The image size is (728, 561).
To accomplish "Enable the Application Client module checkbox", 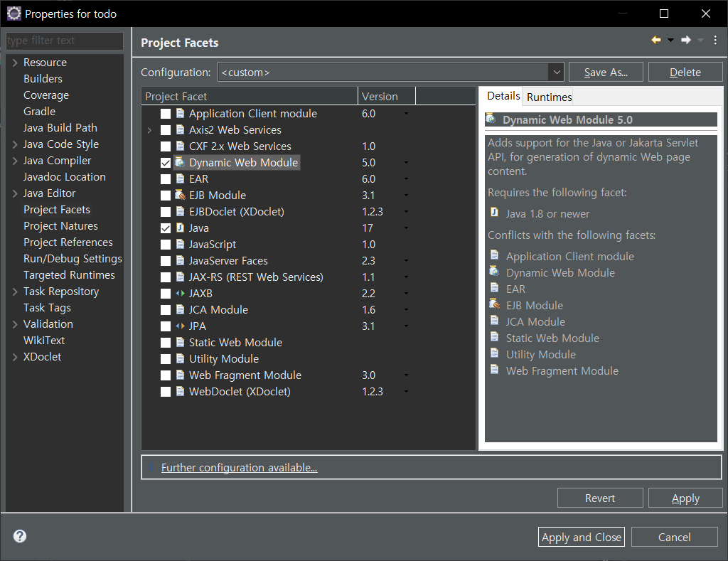I will (x=166, y=114).
